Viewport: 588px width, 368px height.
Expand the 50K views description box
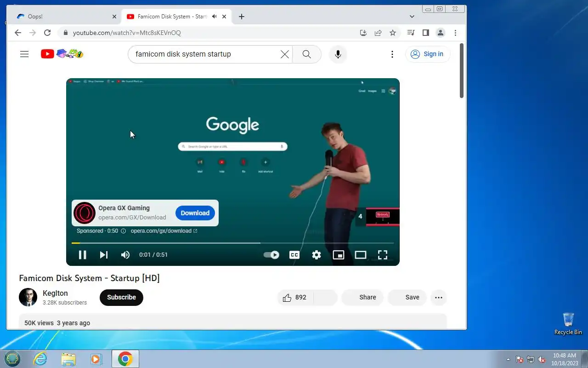tap(233, 322)
